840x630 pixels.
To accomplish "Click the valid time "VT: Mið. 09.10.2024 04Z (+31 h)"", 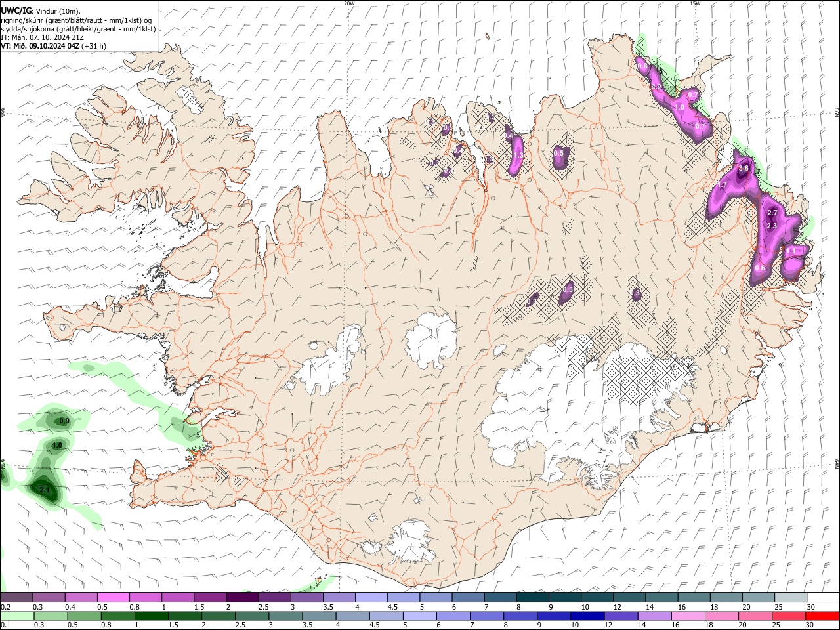I will pos(53,46).
